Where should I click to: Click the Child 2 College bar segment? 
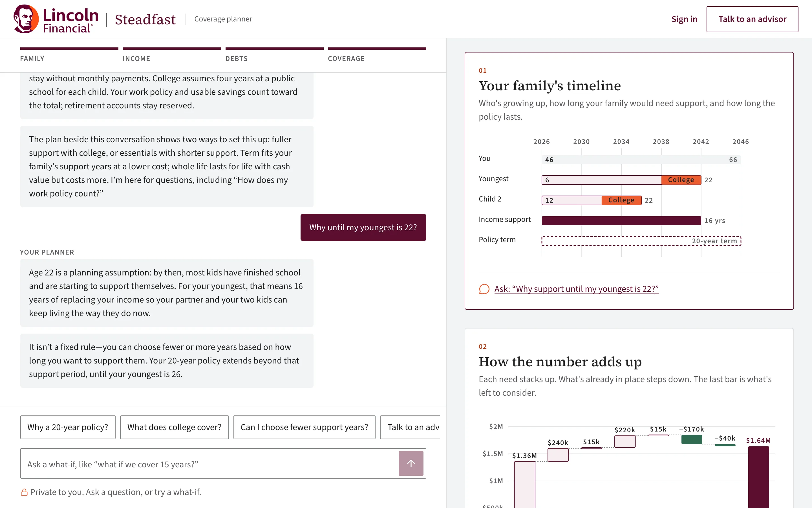621,200
